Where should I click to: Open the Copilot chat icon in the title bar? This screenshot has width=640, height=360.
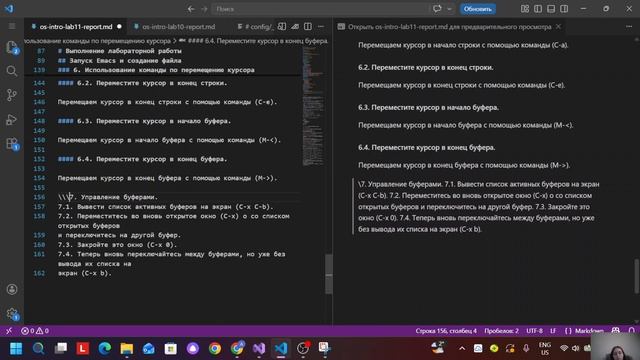[437, 9]
